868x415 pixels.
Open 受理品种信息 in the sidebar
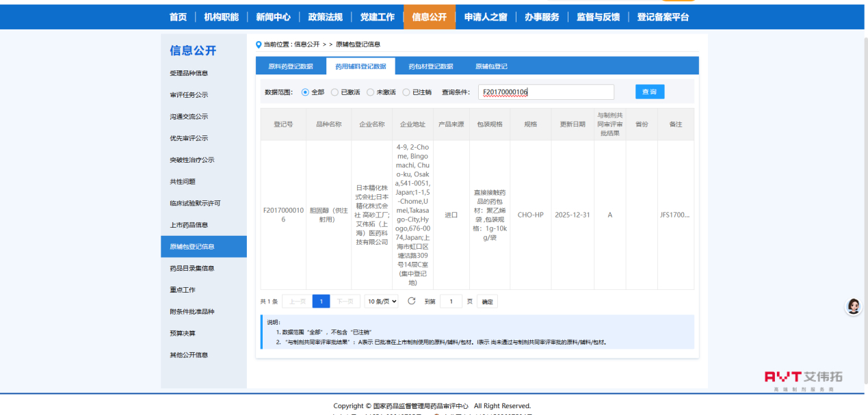tap(204, 73)
